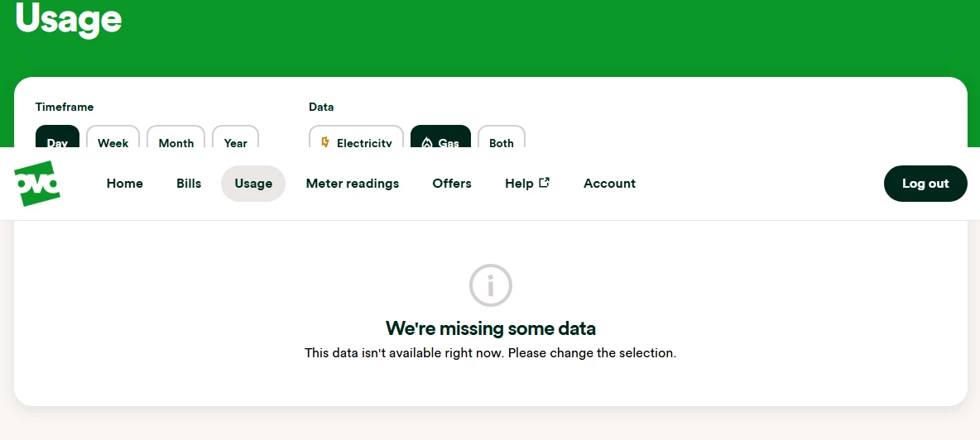This screenshot has height=440, width=980.
Task: Go to Account settings
Action: click(x=609, y=184)
